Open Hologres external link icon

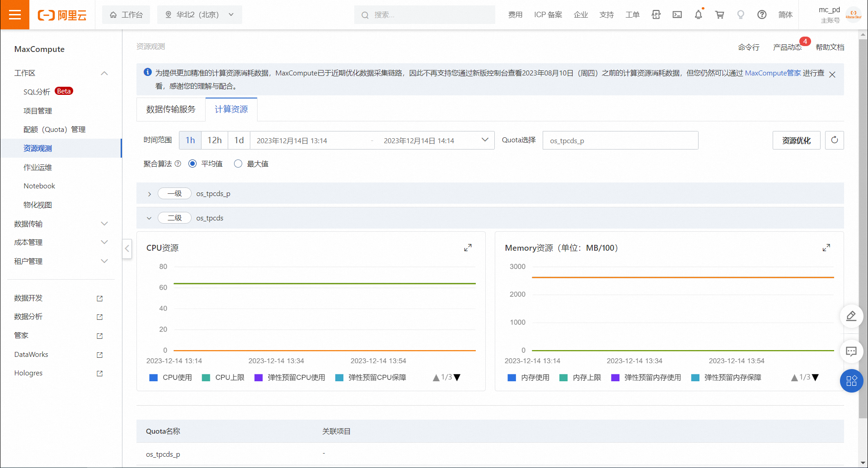[100, 373]
